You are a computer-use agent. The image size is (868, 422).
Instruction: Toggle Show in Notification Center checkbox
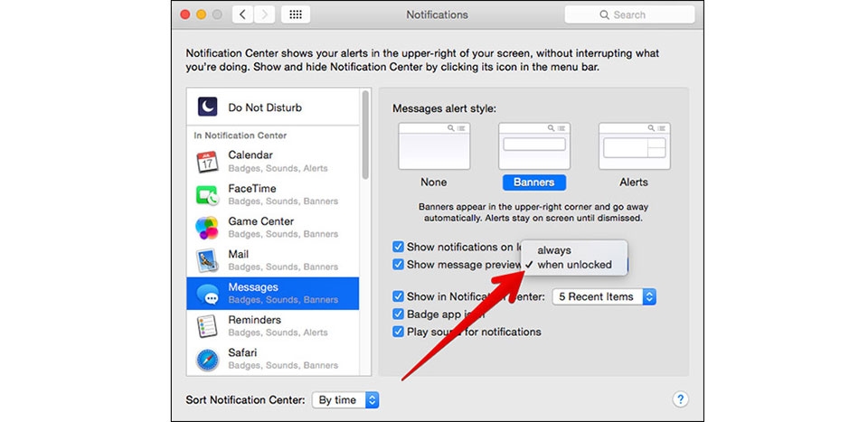pos(398,296)
